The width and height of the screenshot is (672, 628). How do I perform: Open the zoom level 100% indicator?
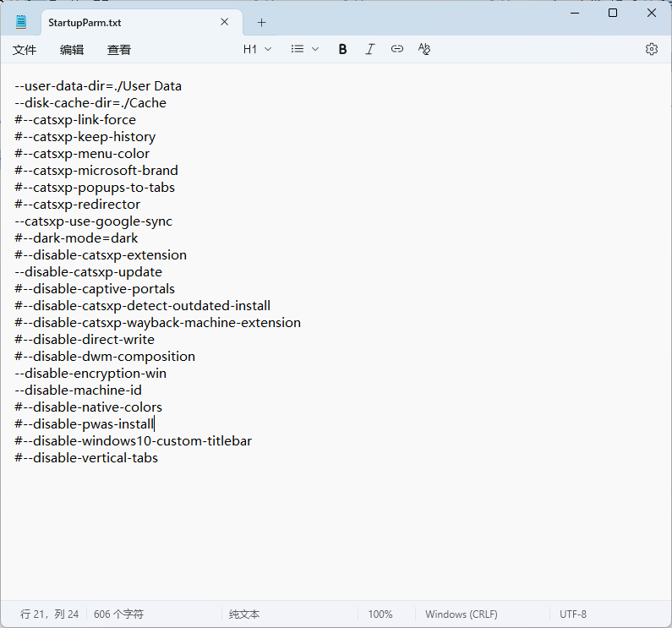[x=380, y=614]
